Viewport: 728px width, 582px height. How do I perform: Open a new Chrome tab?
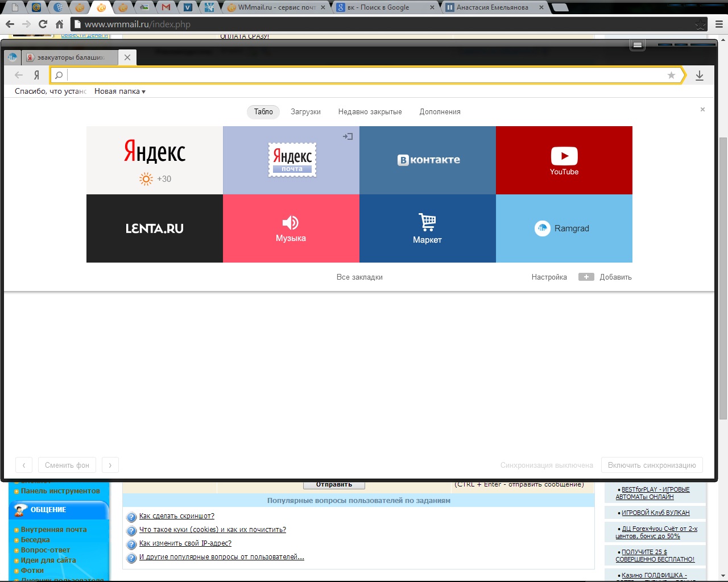click(x=561, y=7)
